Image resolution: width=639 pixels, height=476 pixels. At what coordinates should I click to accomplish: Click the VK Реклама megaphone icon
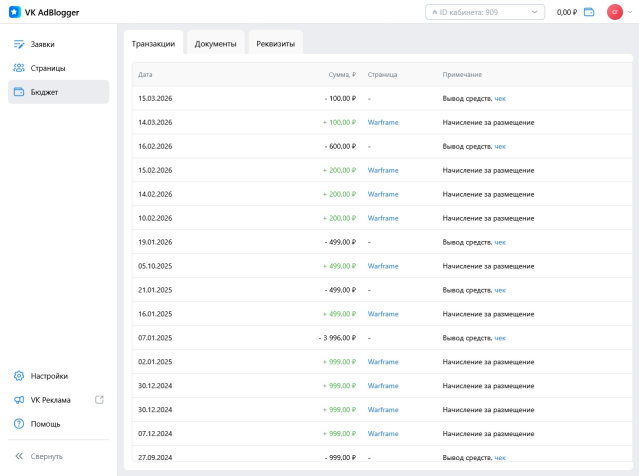point(19,400)
